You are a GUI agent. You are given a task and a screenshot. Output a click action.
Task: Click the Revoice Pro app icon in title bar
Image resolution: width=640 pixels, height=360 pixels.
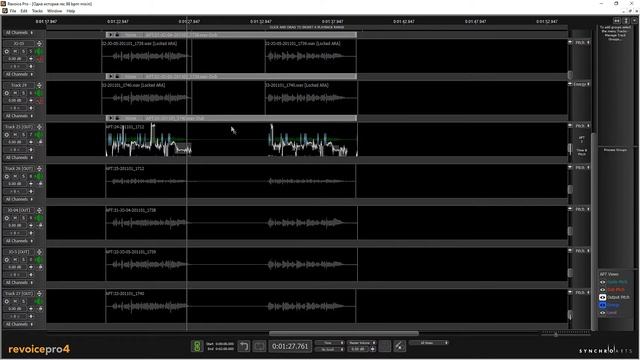[4, 4]
